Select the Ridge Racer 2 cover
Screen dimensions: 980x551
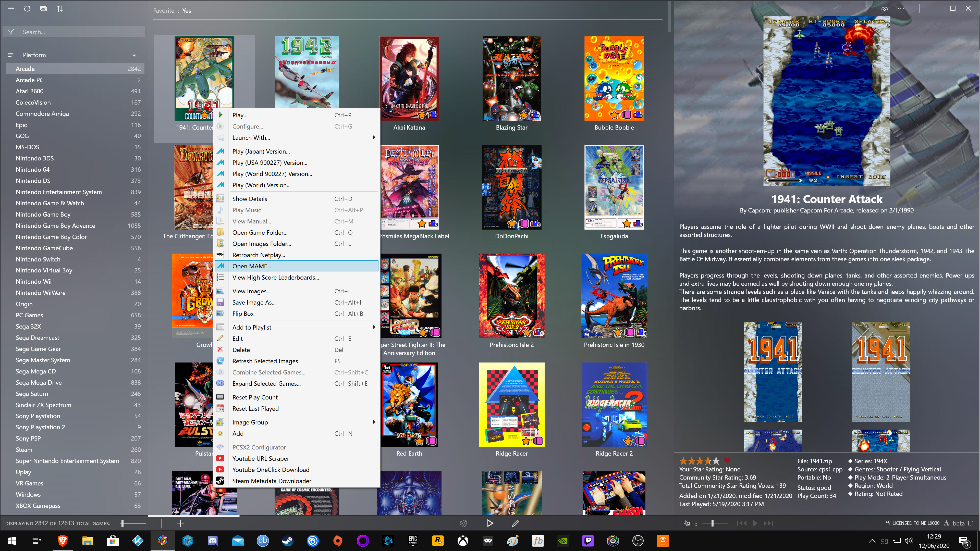pyautogui.click(x=614, y=405)
